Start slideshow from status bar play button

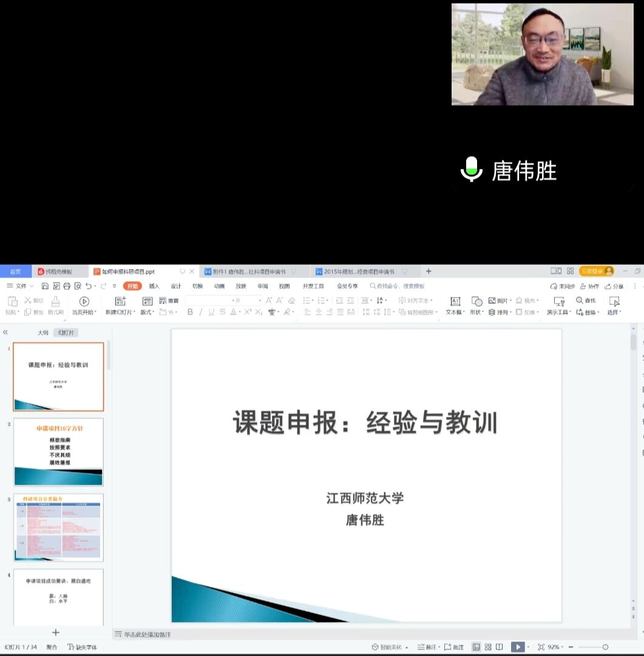[x=517, y=647]
